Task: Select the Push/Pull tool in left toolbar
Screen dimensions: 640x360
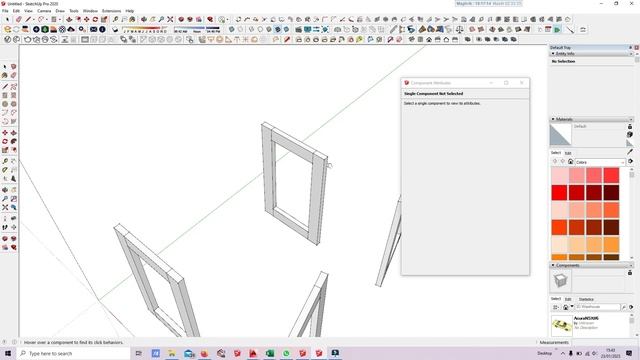Action: [13, 133]
